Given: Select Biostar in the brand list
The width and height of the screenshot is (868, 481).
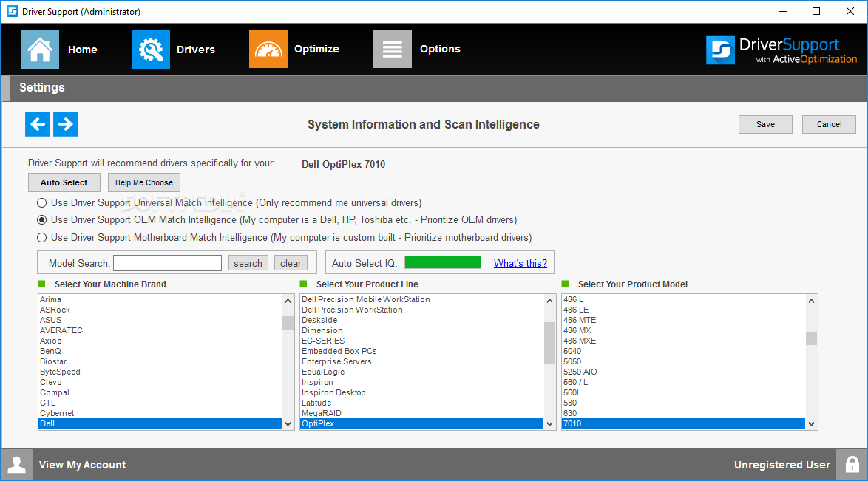Looking at the screenshot, I should [x=160, y=361].
